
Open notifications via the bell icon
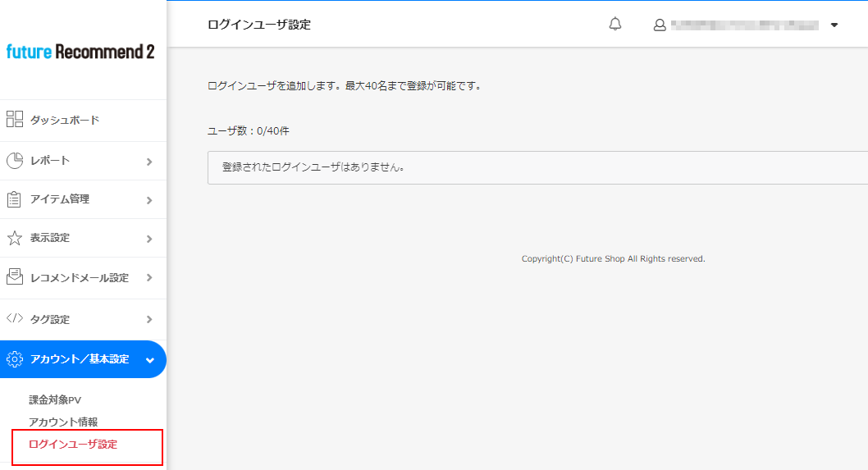[615, 24]
